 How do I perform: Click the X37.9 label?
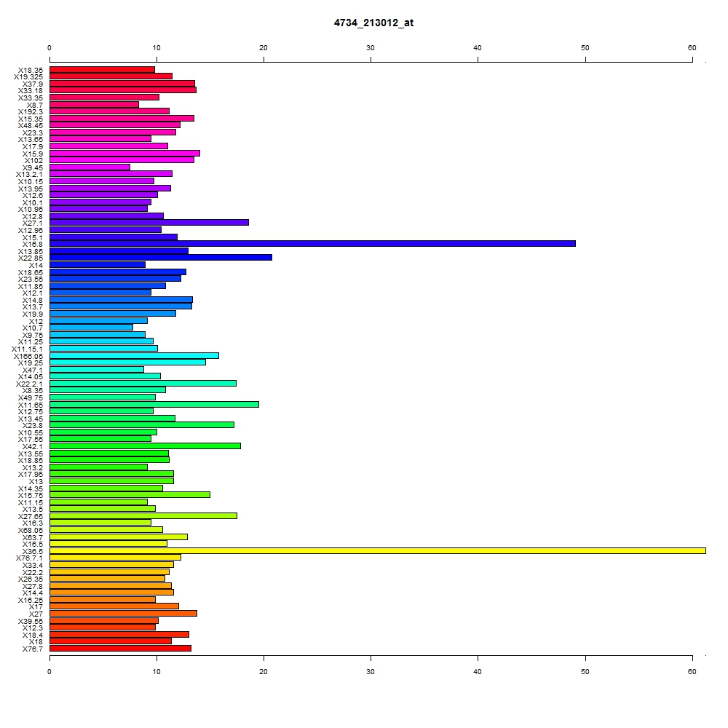(33, 84)
